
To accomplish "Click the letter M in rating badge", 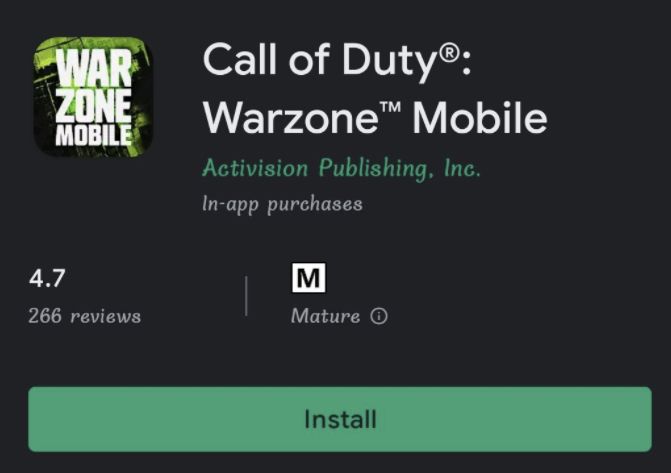I will pyautogui.click(x=309, y=278).
